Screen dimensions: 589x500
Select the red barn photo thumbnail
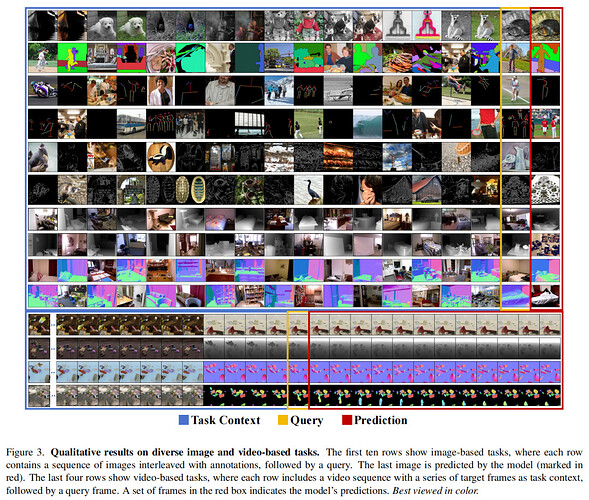(x=427, y=190)
